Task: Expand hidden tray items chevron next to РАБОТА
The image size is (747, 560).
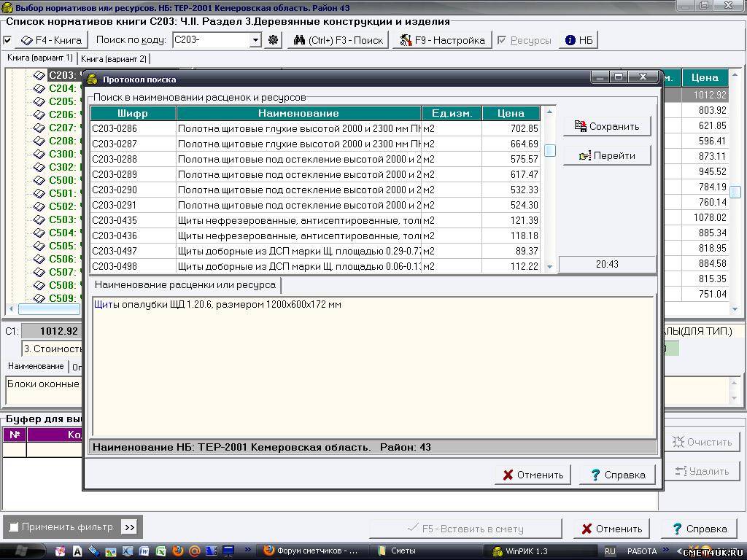Action: pos(665,550)
